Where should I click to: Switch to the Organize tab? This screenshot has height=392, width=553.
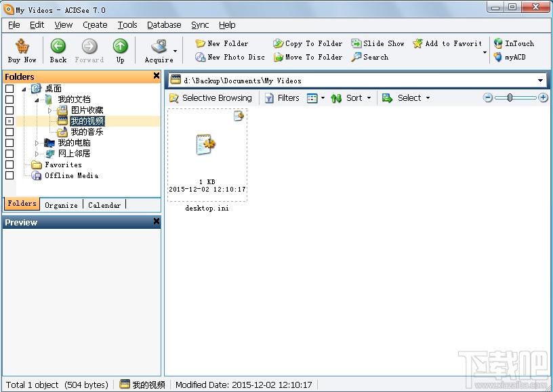(x=62, y=205)
